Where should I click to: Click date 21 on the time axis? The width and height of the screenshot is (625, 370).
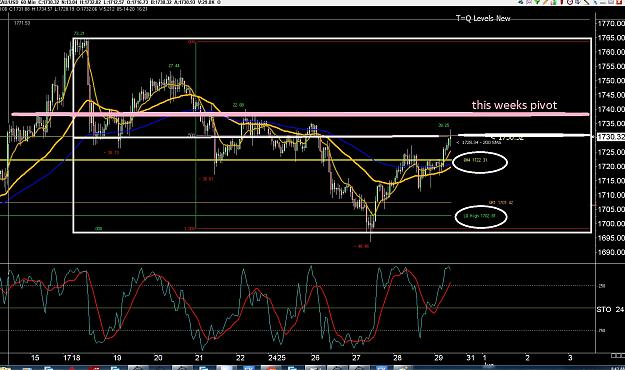tap(199, 358)
